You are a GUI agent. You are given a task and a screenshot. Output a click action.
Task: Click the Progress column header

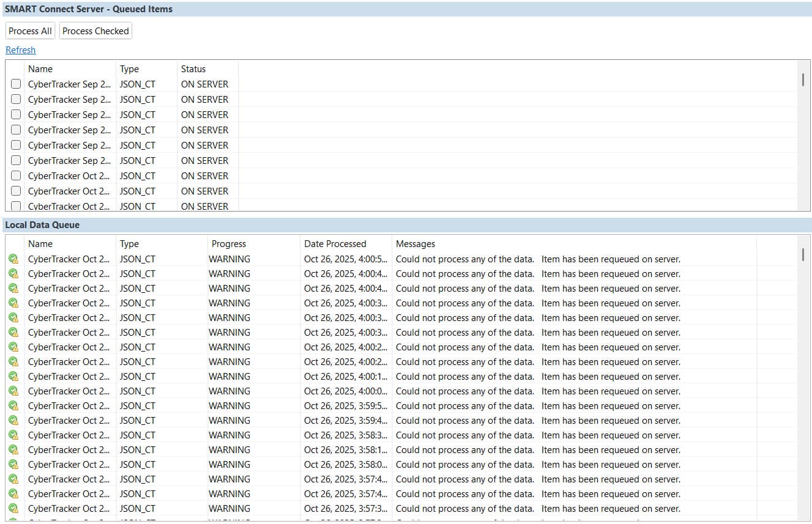click(229, 244)
